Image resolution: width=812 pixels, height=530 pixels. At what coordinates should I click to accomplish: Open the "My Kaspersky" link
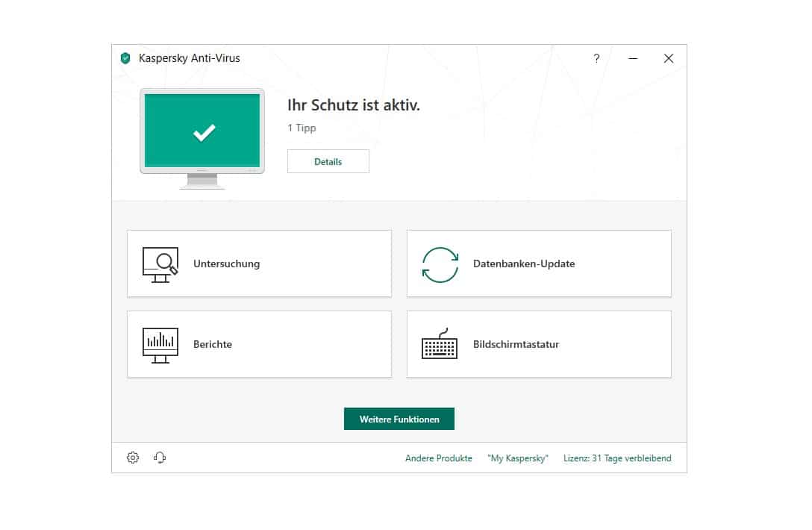[x=517, y=458]
